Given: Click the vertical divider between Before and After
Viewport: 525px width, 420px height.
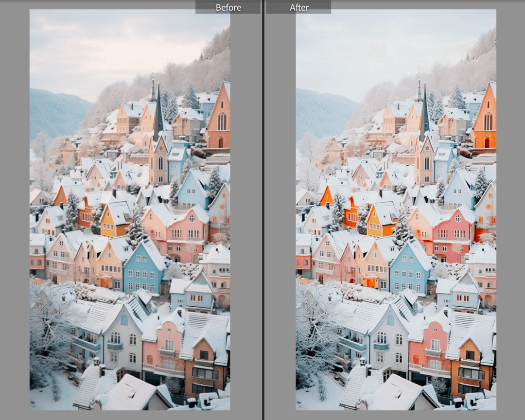Looking at the screenshot, I should 263,210.
